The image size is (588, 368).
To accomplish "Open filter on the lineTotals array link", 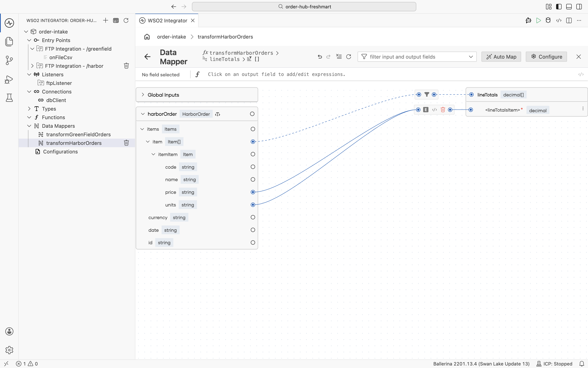I will [x=427, y=94].
